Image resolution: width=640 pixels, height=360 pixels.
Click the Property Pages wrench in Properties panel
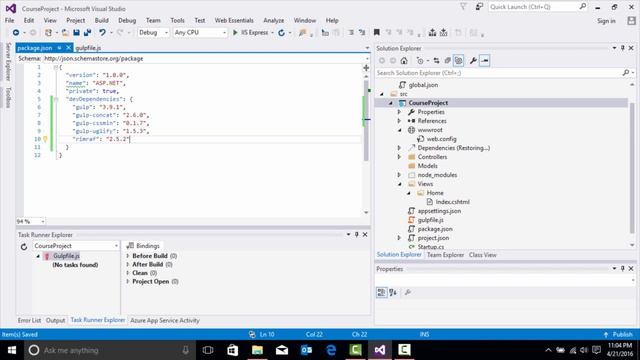point(408,292)
